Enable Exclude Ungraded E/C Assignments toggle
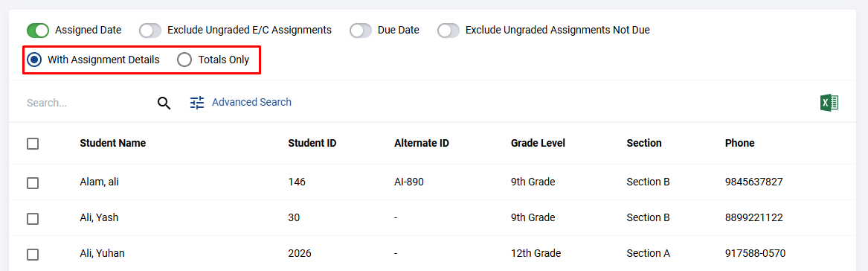Image resolution: width=868 pixels, height=271 pixels. [x=150, y=30]
